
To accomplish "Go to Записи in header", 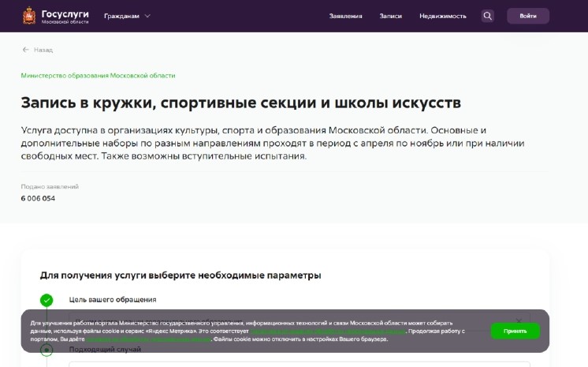I will pyautogui.click(x=390, y=16).
